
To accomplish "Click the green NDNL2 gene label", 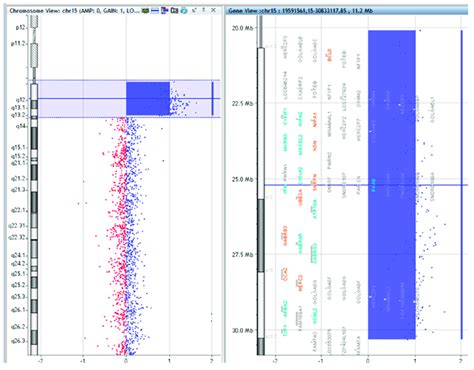I will pyautogui.click(x=315, y=316).
